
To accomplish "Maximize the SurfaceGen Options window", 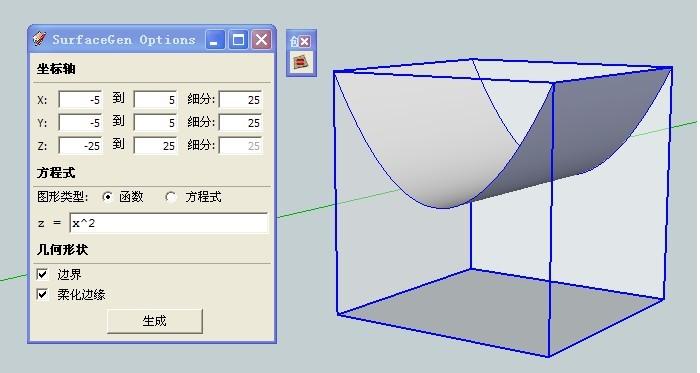I will (238, 40).
